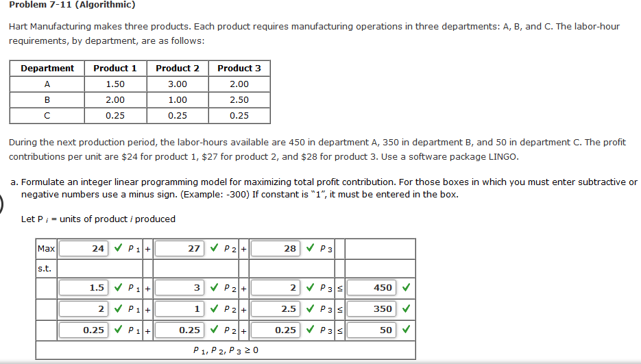Viewport: 641px width, 364px height.
Task: Click the department A field containing 3
Action: 180,288
